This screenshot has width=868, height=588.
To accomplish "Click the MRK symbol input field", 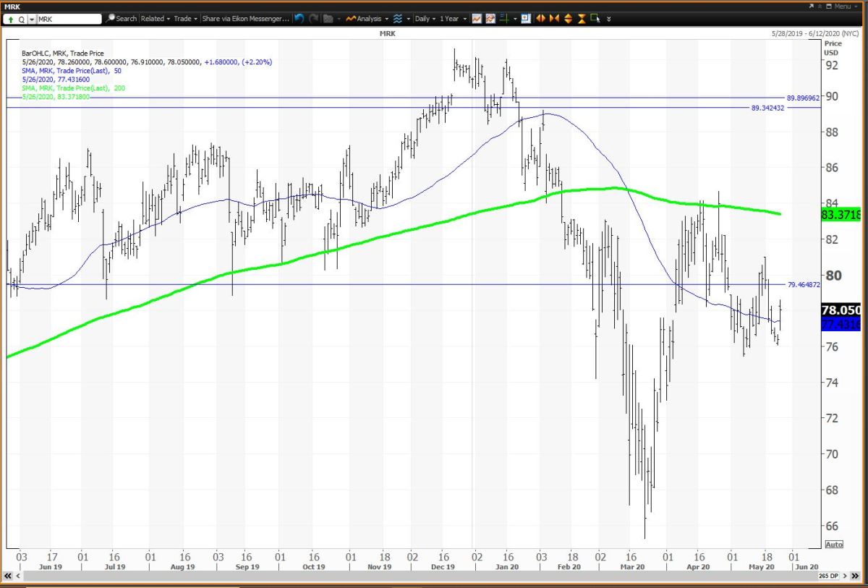I will tap(69, 20).
